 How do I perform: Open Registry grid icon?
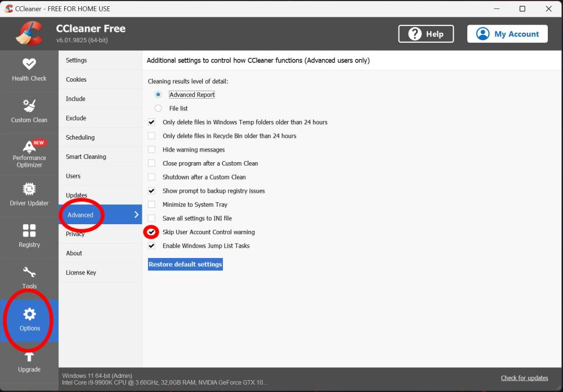point(29,231)
